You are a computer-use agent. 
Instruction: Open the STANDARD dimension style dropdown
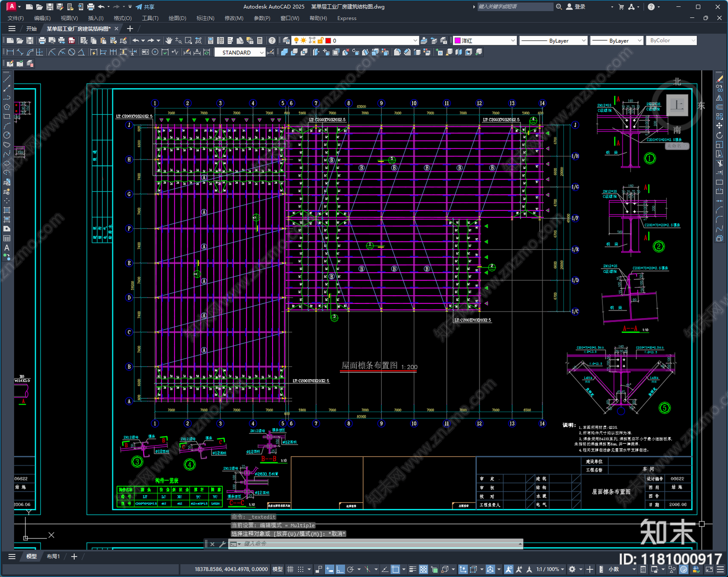pos(262,52)
